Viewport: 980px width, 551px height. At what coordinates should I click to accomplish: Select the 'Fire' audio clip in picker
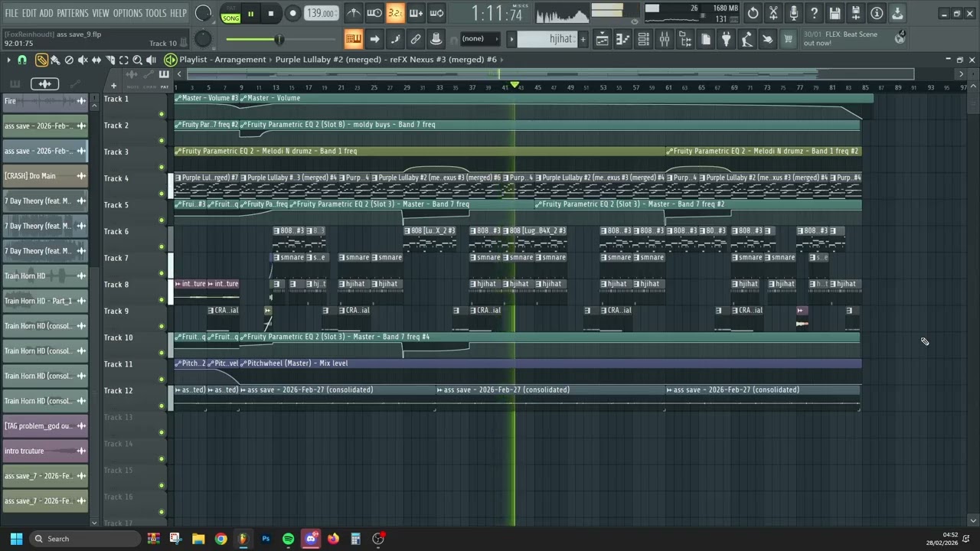[x=45, y=101]
